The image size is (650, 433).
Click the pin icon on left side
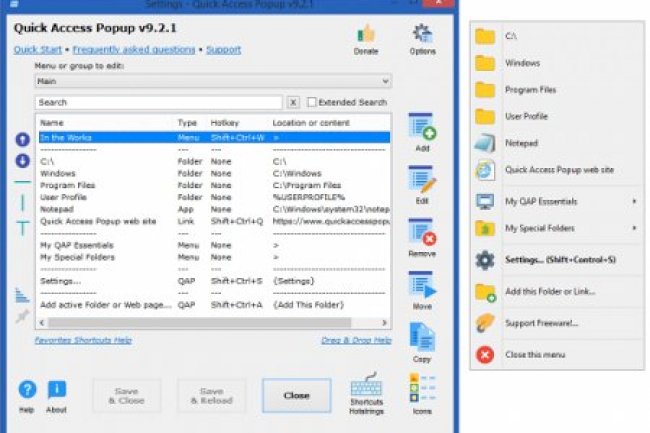tap(22, 316)
